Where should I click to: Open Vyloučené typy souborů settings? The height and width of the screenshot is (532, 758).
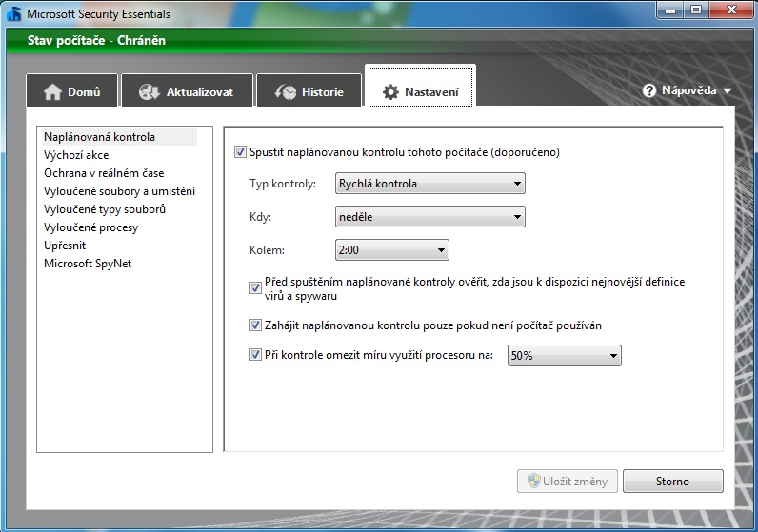coord(105,209)
